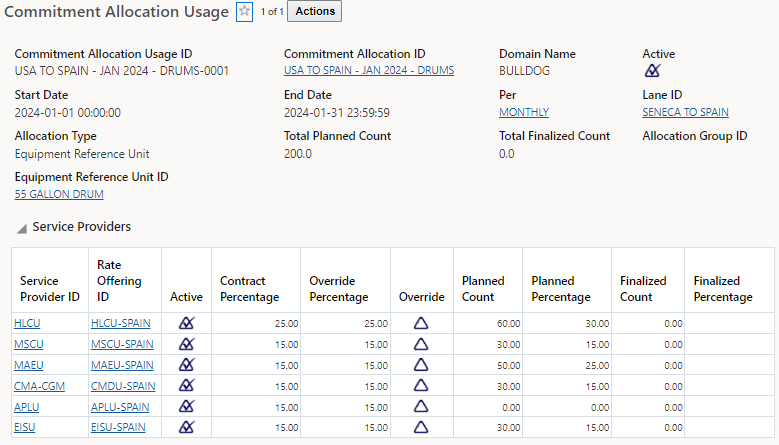Click the Active check icon in APLU row
The width and height of the screenshot is (779, 445).
click(187, 406)
